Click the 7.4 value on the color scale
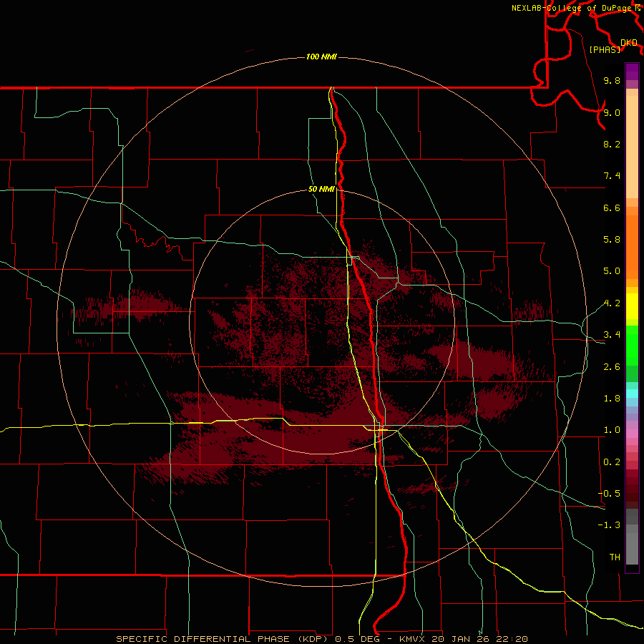The image size is (644, 644). pyautogui.click(x=612, y=176)
